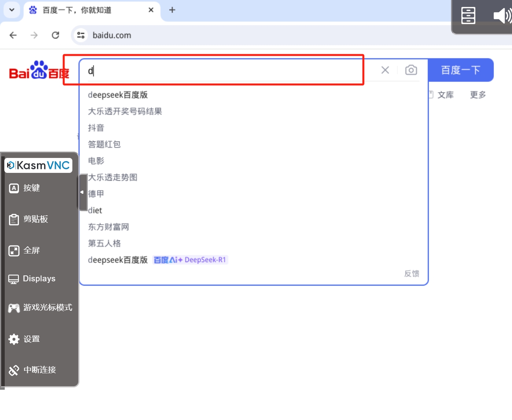Toggle 全屏 fullscreen in KasmVNC panel
The height and width of the screenshot is (420, 512).
point(24,250)
